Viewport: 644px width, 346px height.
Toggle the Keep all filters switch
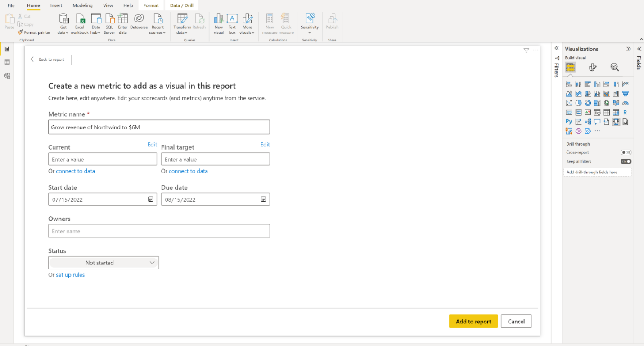click(626, 161)
